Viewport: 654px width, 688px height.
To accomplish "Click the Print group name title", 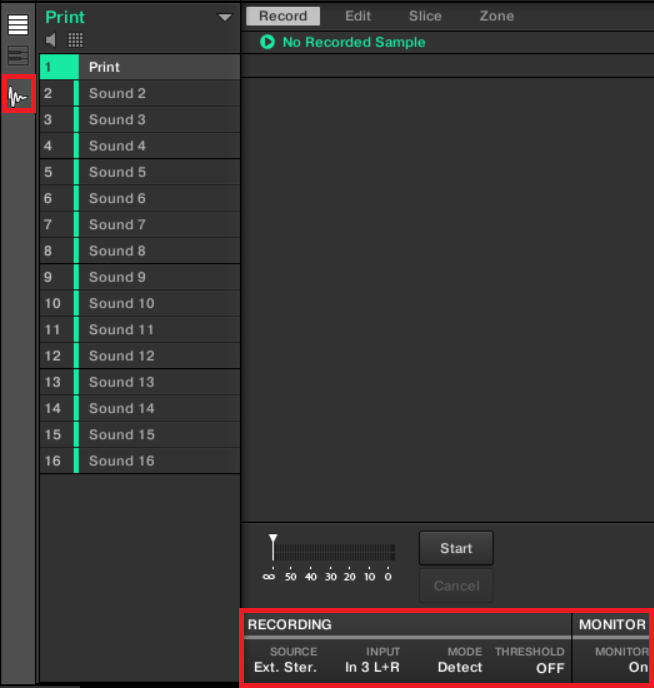I will coord(65,18).
